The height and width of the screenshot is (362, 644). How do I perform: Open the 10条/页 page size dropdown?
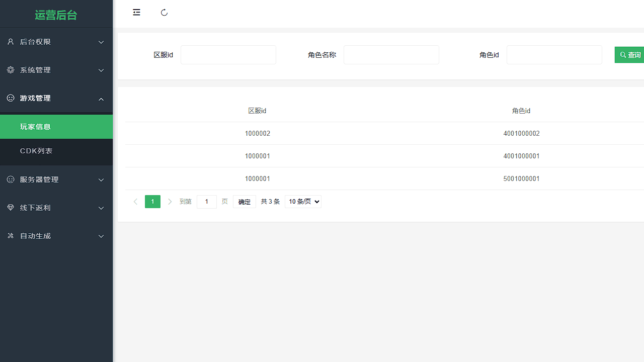(x=303, y=201)
